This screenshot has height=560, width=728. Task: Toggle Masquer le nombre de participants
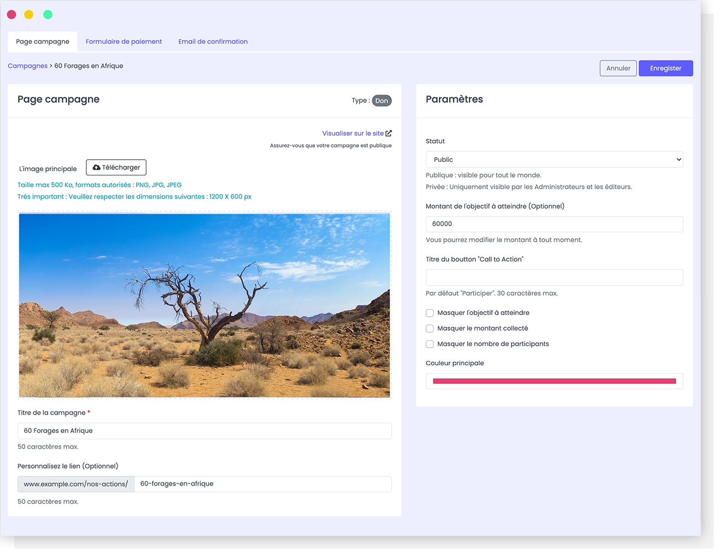tap(430, 345)
